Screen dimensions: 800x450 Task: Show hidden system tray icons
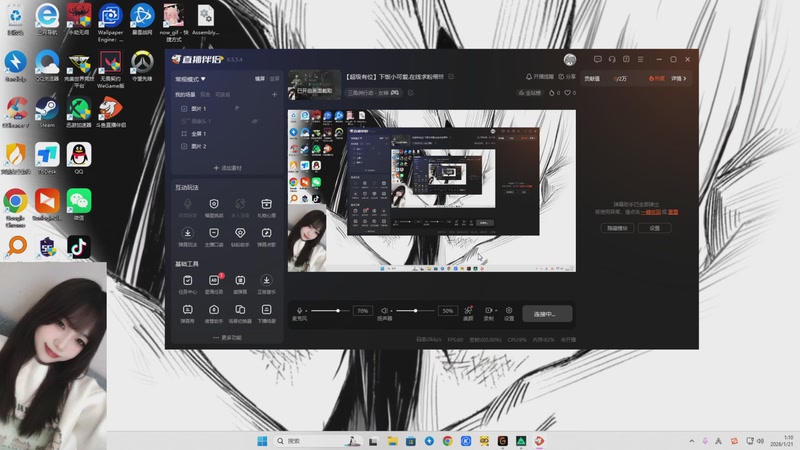pyautogui.click(x=691, y=441)
